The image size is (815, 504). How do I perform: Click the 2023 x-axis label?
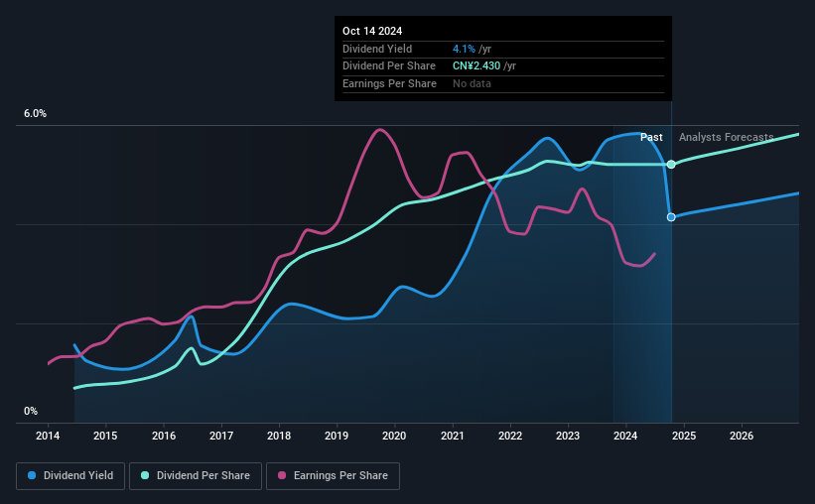(568, 436)
